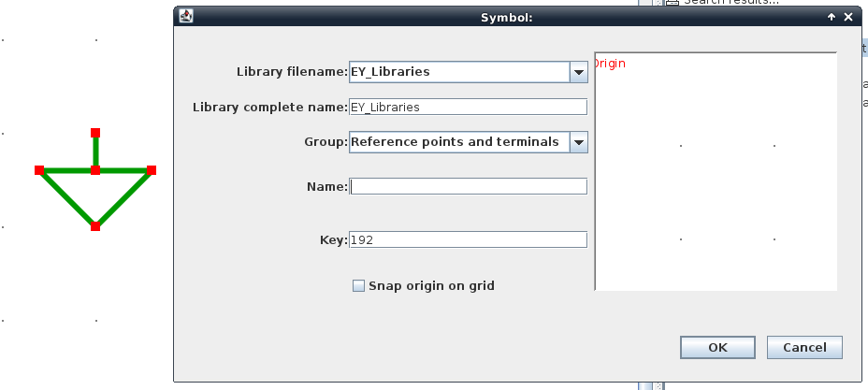The width and height of the screenshot is (868, 390).
Task: Select top red handle of the symbol
Action: tap(95, 133)
